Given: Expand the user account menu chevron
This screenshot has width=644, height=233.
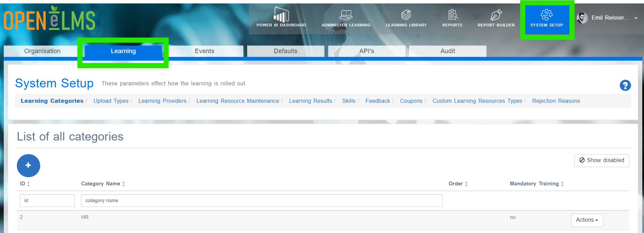Looking at the screenshot, I should tap(636, 18).
